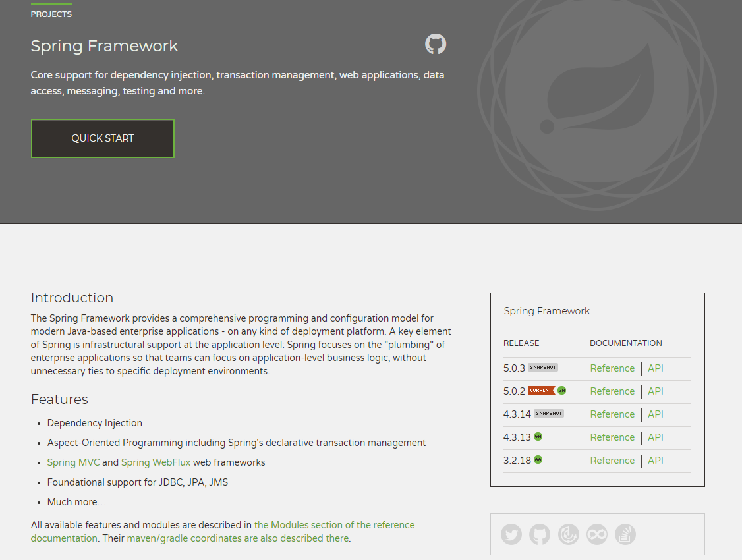Screen dimensions: 742x560
Task: Click the QUICK START button
Action: [x=103, y=138]
